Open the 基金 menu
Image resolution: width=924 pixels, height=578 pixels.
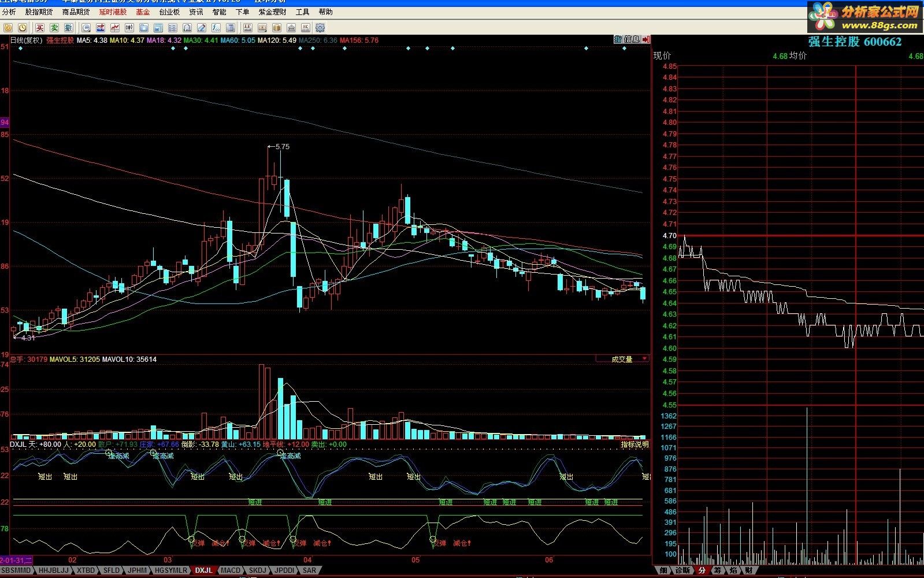[x=143, y=12]
